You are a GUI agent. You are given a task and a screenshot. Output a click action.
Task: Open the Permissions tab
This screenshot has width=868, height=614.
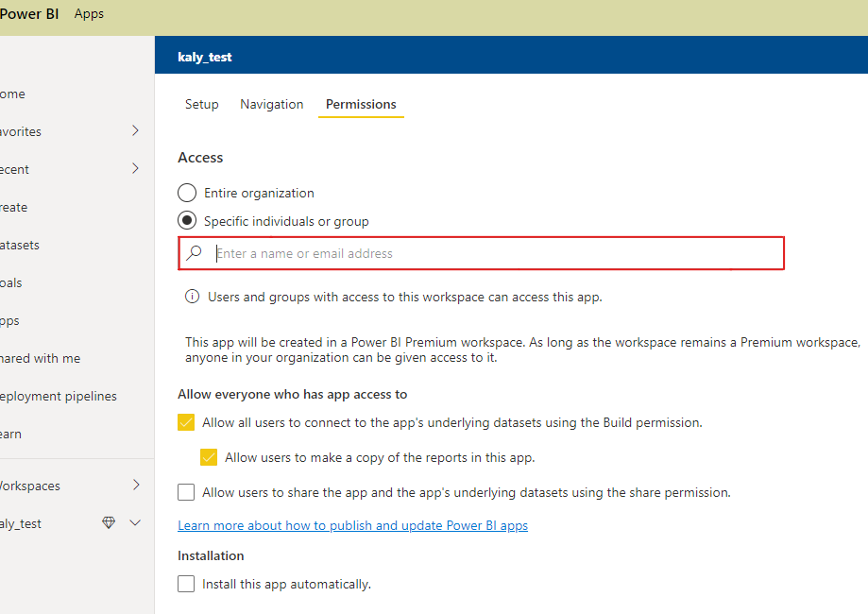[361, 104]
